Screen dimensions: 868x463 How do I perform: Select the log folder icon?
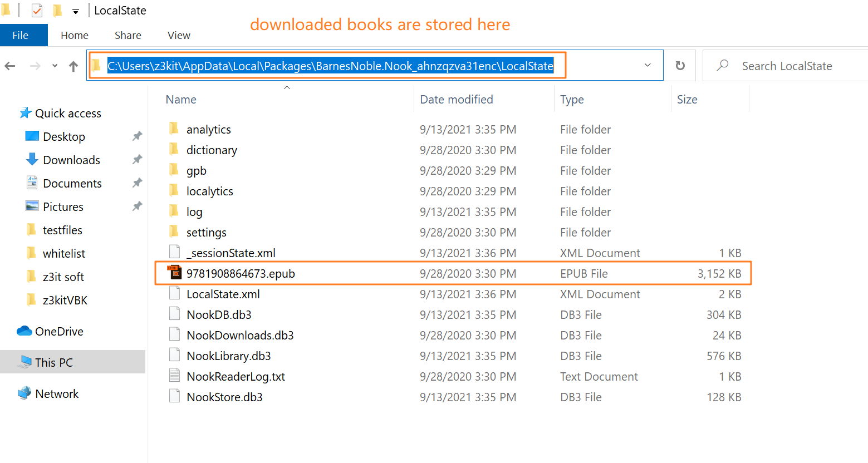174,211
